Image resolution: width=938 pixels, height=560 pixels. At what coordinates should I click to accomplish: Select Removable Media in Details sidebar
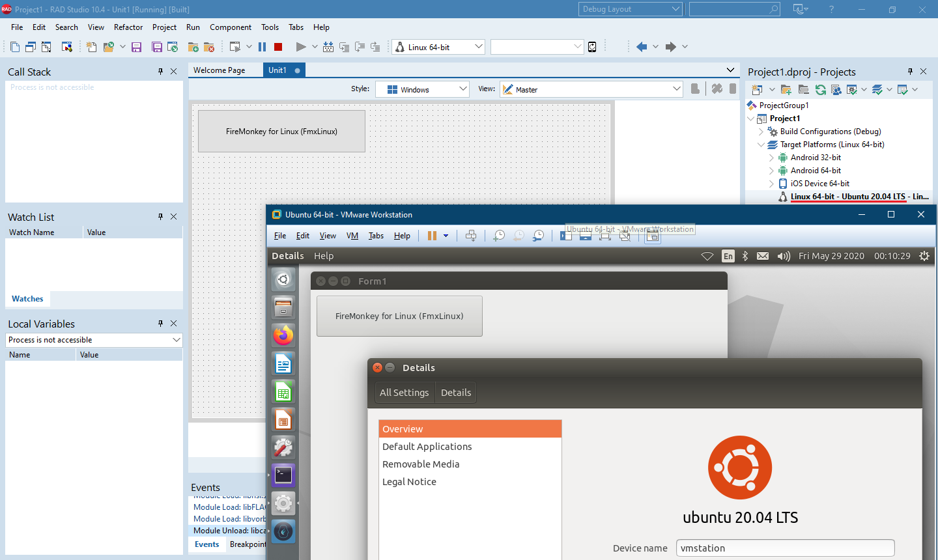pyautogui.click(x=470, y=464)
